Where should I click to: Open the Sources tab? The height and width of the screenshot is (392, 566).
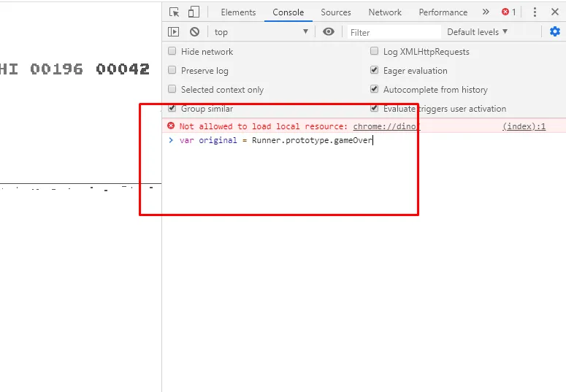336,12
